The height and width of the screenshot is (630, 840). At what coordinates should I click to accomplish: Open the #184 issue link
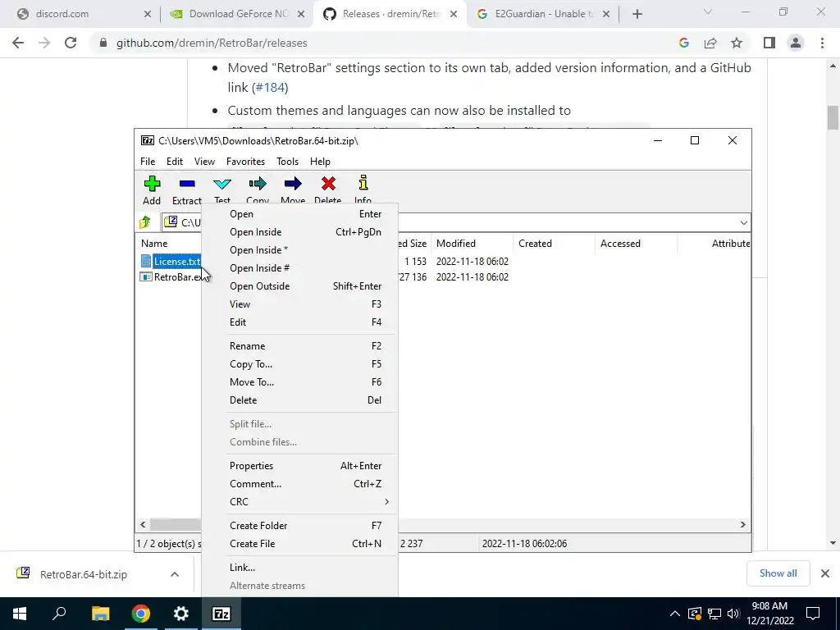coord(270,87)
